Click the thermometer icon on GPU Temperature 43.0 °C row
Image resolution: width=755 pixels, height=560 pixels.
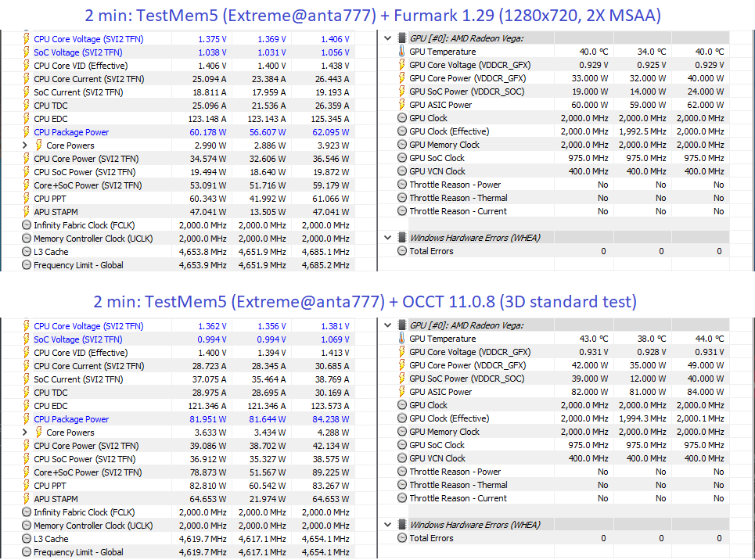click(x=402, y=339)
